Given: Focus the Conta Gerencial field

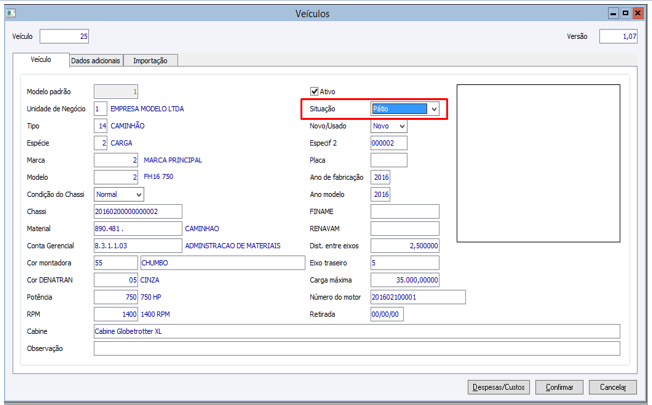Looking at the screenshot, I should click(138, 246).
